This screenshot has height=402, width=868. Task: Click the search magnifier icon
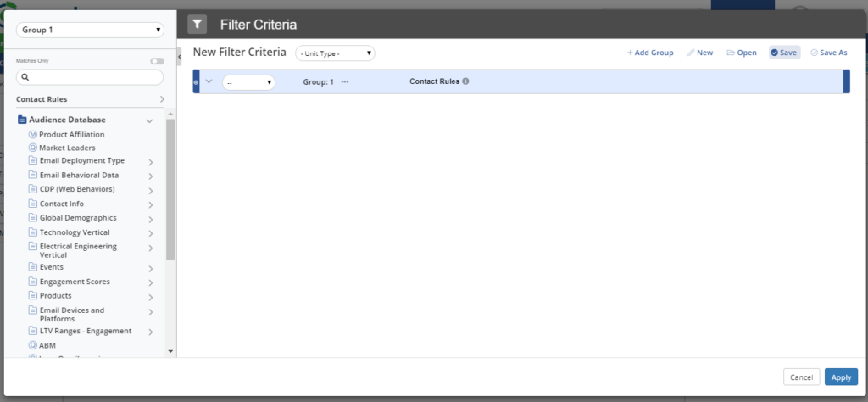click(25, 77)
